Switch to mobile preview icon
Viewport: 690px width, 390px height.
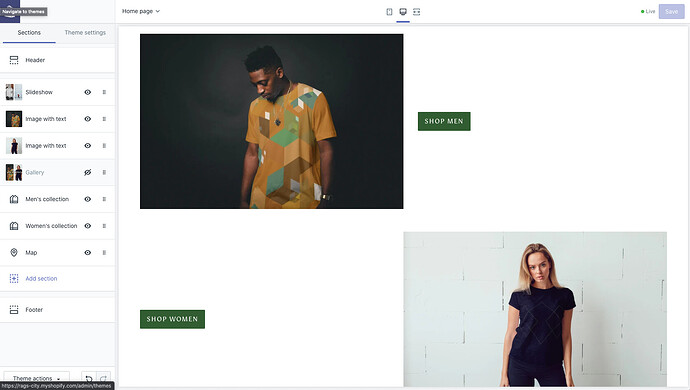coord(389,11)
